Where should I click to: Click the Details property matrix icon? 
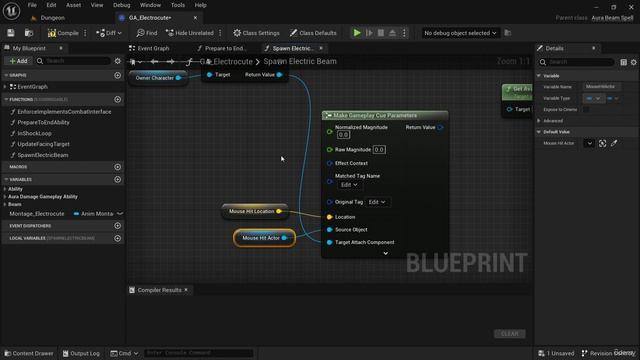tap(623, 62)
